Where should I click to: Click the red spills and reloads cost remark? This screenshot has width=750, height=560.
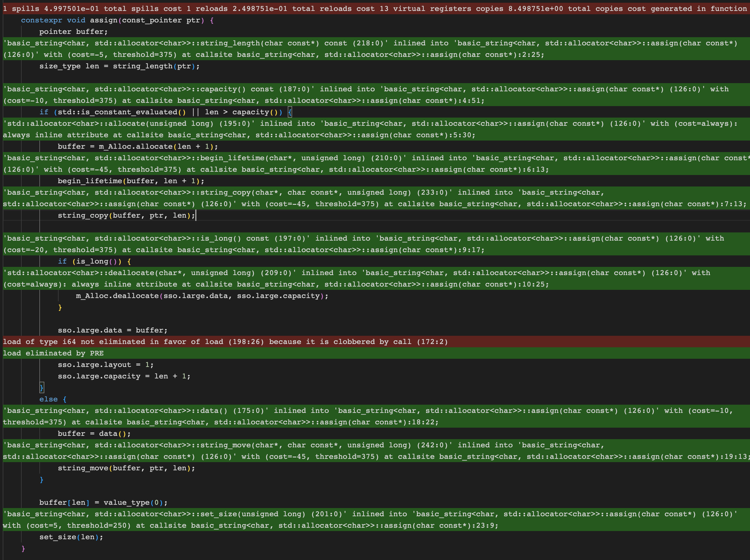pos(376,8)
